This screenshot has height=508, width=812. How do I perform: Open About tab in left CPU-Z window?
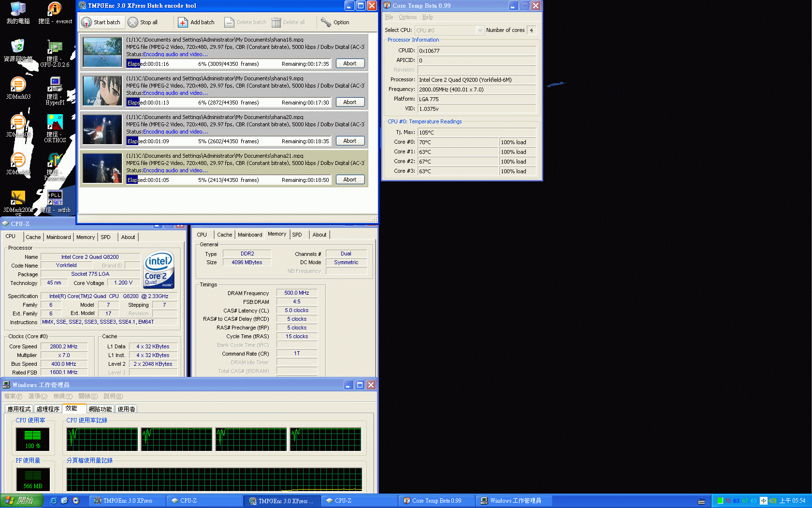pos(128,237)
